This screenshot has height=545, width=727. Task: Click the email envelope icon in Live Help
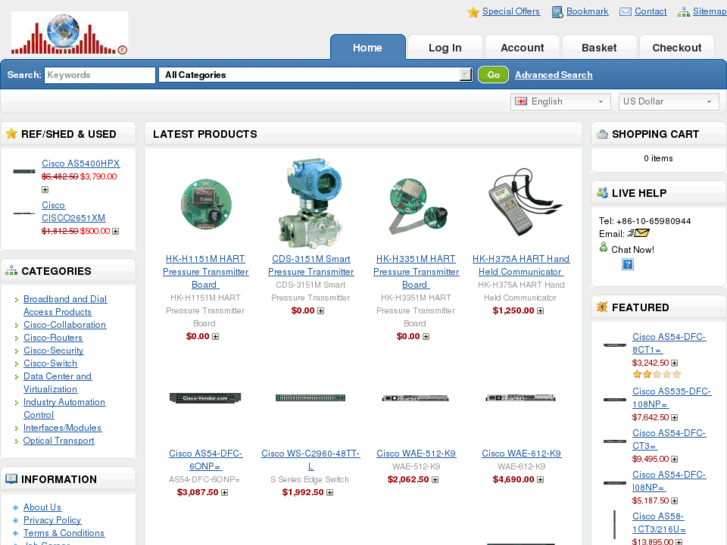click(x=638, y=233)
